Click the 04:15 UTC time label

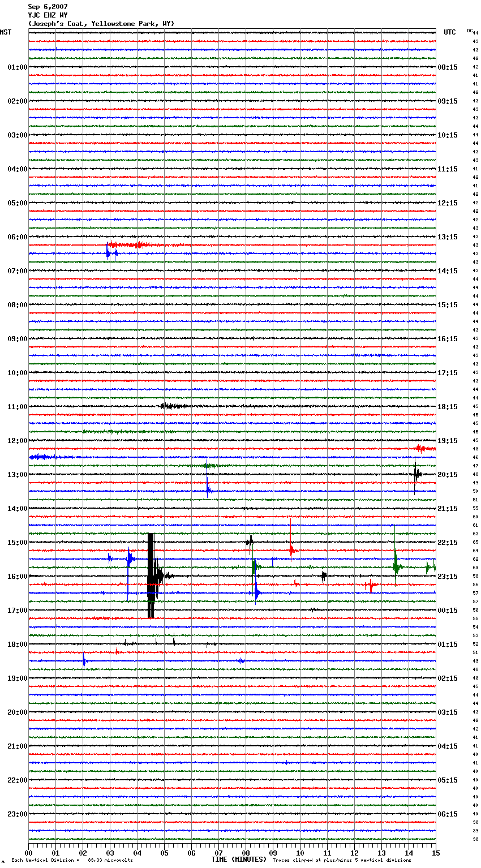pyautogui.click(x=448, y=746)
